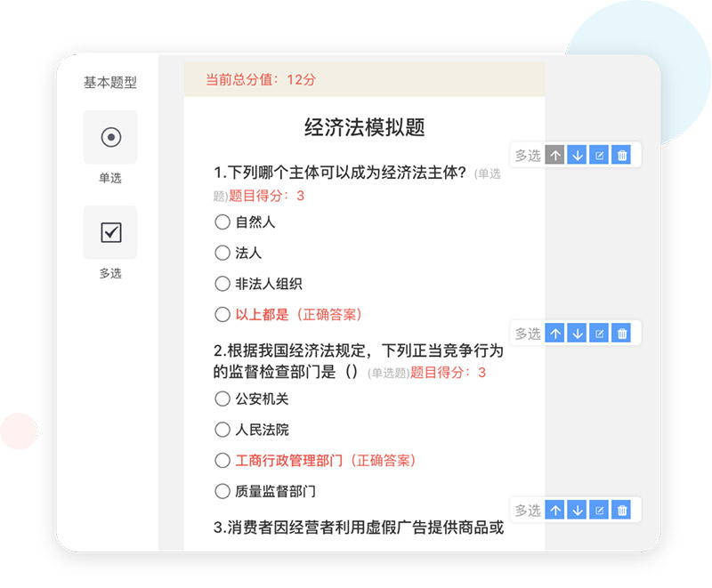712x588 pixels.
Task: Click the 经济法模拟题 title
Action: 364,127
